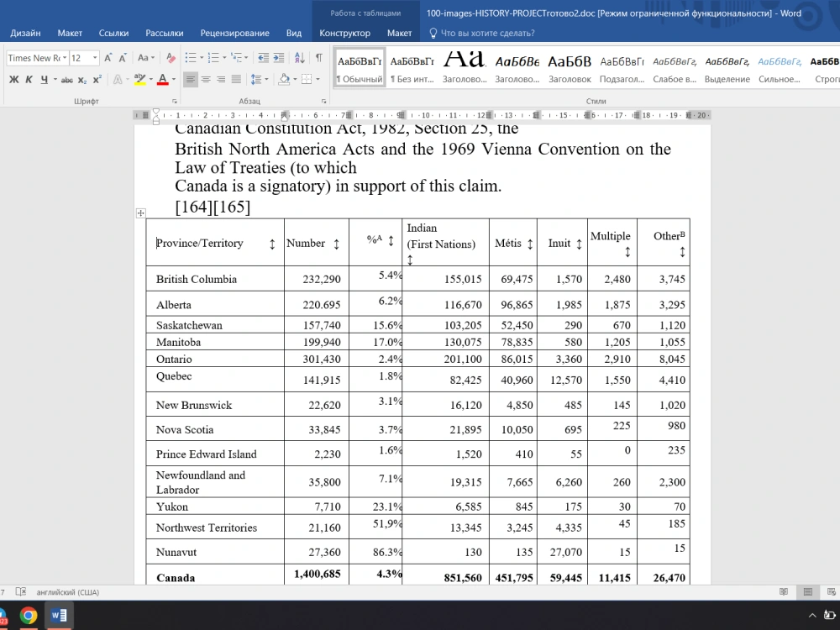Justify the paragraph text

[x=236, y=80]
